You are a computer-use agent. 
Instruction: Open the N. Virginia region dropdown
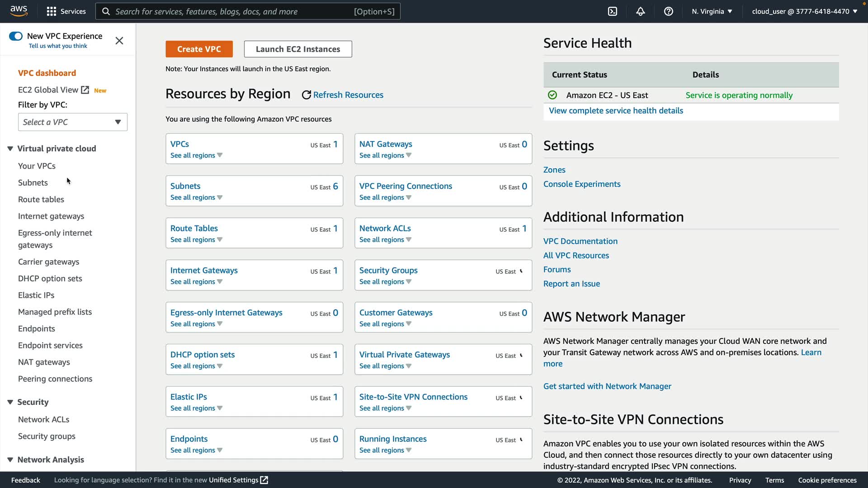coord(712,11)
